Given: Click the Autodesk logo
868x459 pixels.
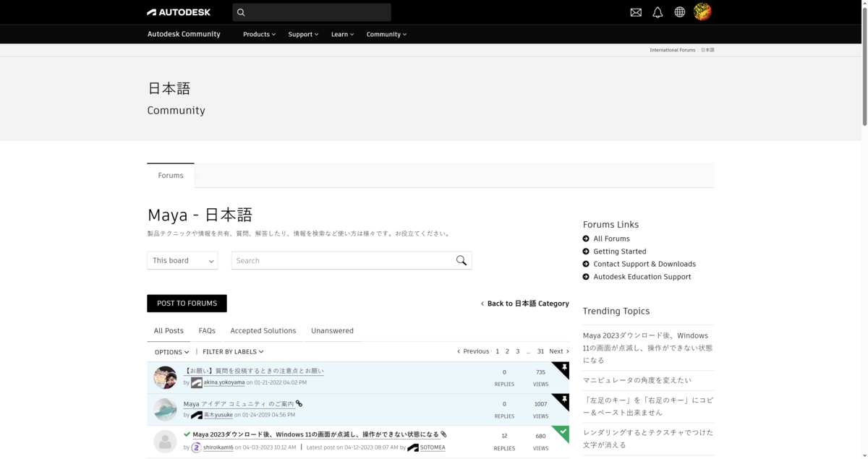Looking at the screenshot, I should [x=179, y=12].
